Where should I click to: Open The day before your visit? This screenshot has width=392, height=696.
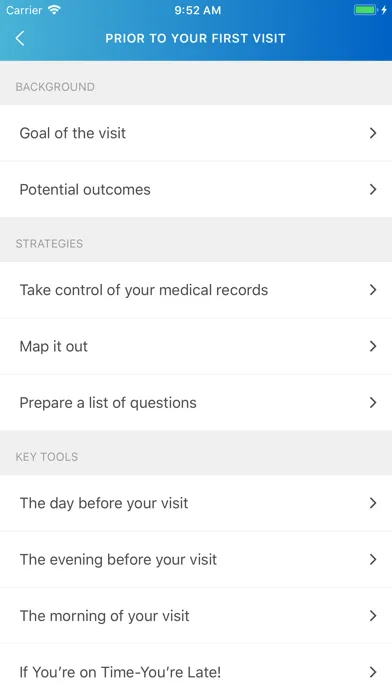pos(196,503)
